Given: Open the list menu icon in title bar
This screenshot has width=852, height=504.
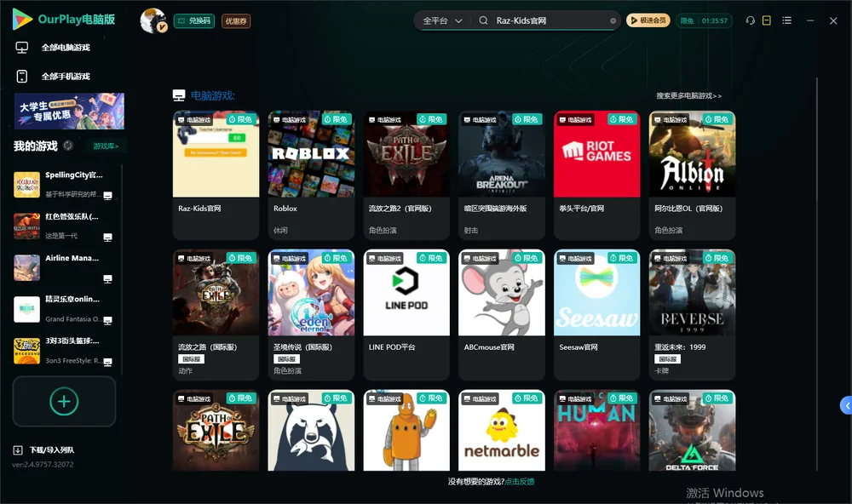Looking at the screenshot, I should pyautogui.click(x=786, y=20).
